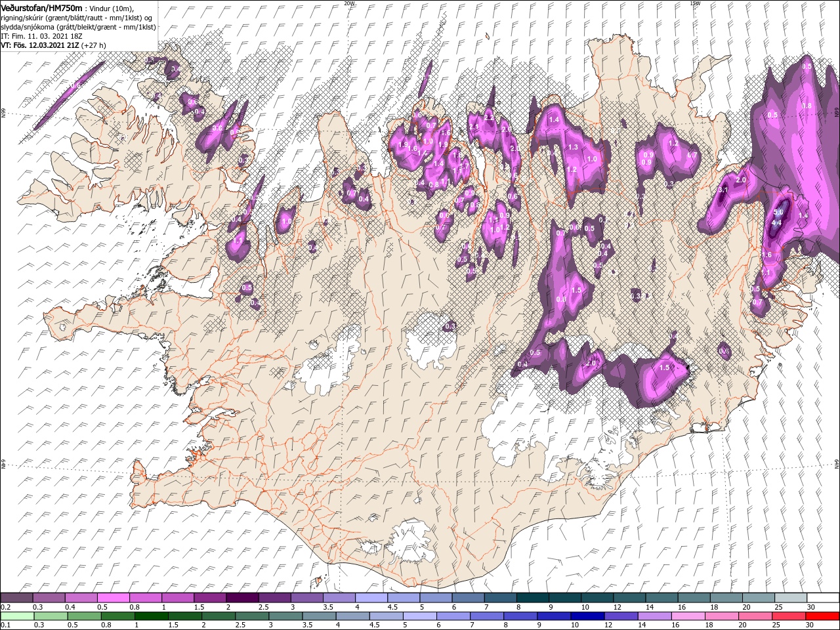Click the light pink 16 swatch in the rain legend

point(688,616)
